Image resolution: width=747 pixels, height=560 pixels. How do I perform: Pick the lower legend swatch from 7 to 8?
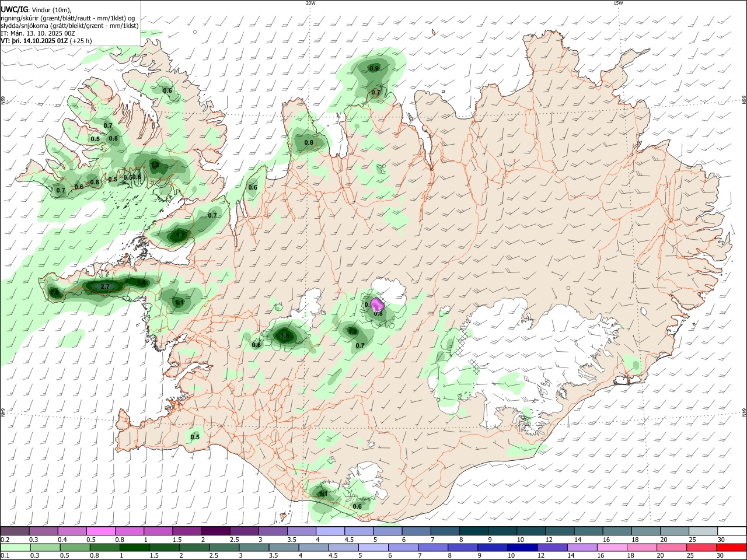coord(434,547)
